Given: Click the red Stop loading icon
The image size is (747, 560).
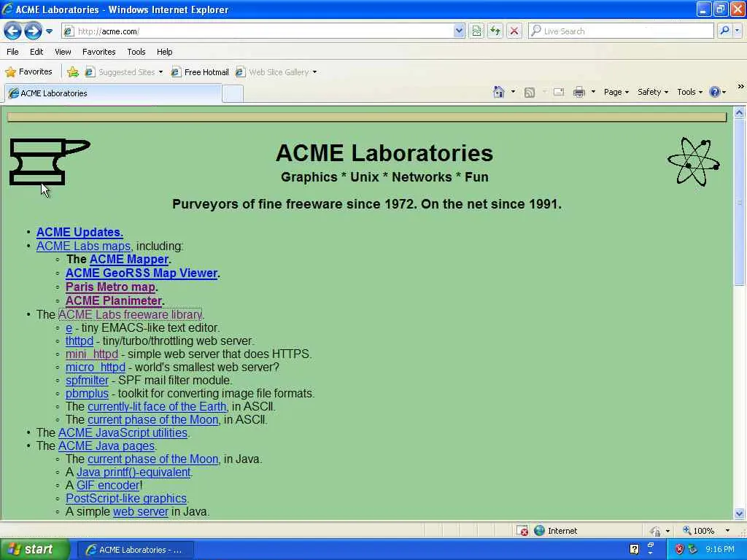Looking at the screenshot, I should coord(514,31).
